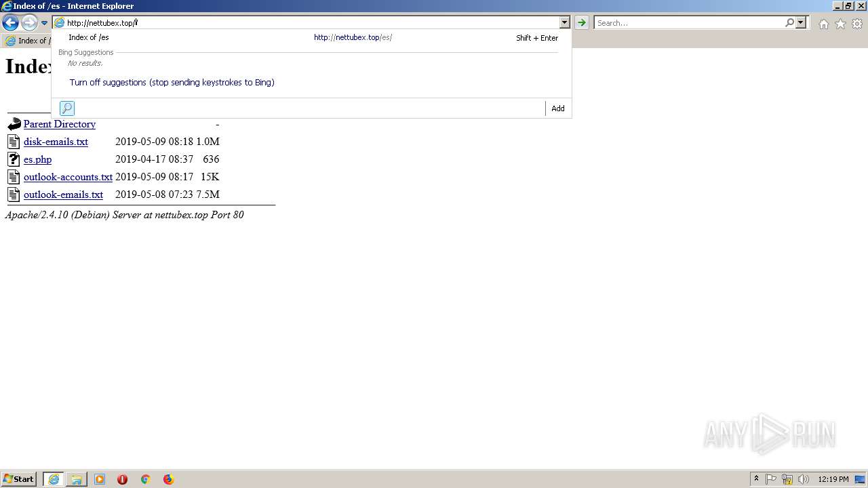Click the Bing search provider icon in suggestions
This screenshot has width=868, height=488.
tap(67, 108)
